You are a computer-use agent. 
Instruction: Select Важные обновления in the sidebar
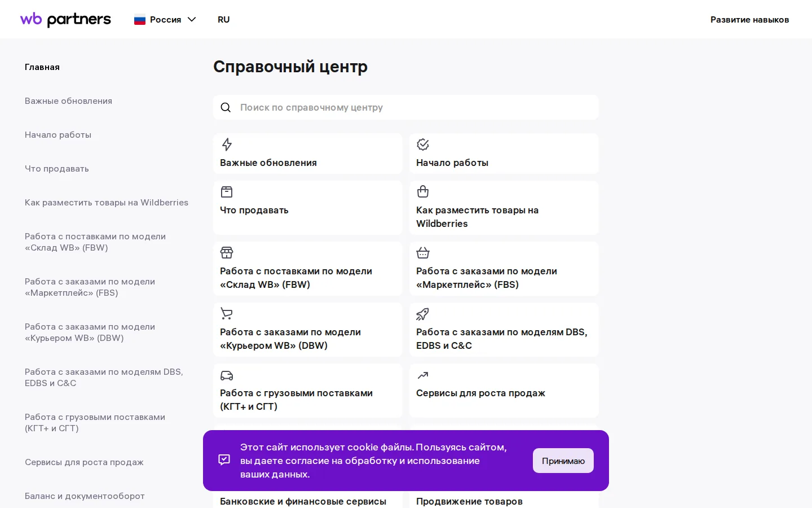[68, 101]
